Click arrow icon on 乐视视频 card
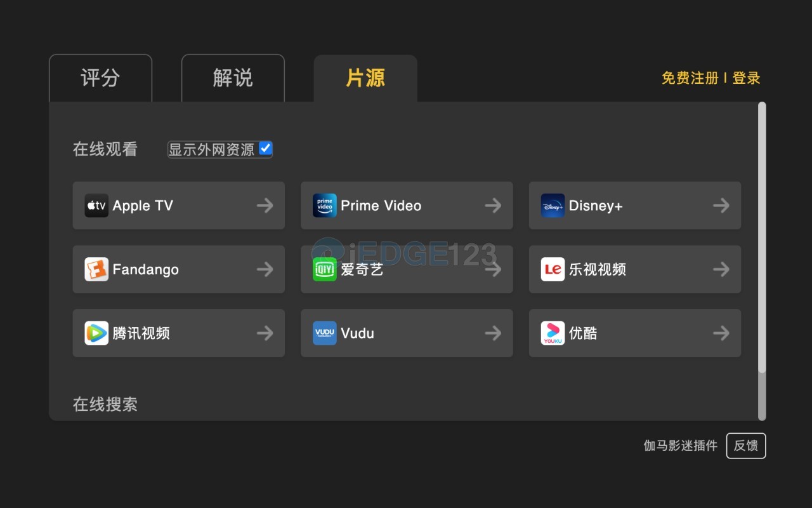The height and width of the screenshot is (508, 812). (721, 269)
